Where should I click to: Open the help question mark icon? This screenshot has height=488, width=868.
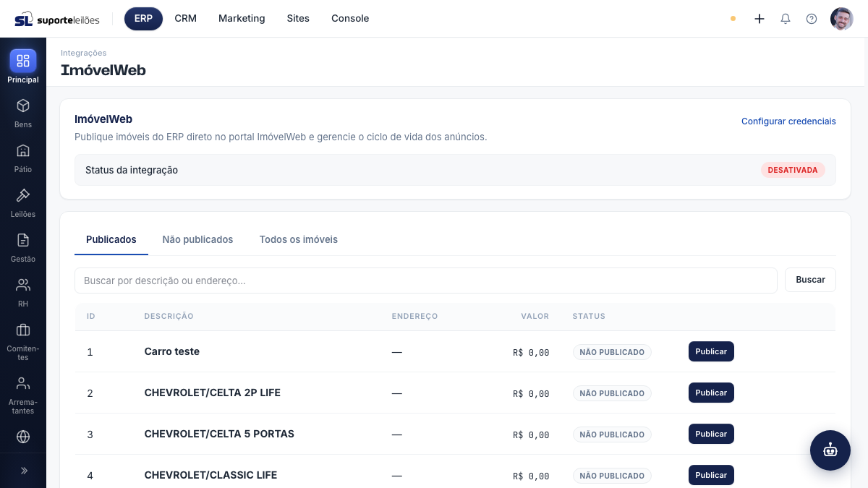812,19
